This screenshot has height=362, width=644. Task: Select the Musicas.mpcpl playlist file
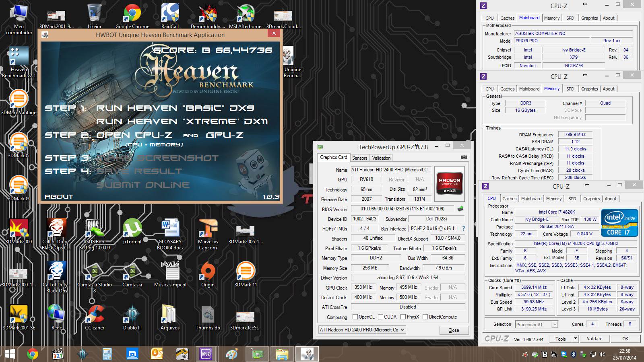pyautogui.click(x=170, y=274)
